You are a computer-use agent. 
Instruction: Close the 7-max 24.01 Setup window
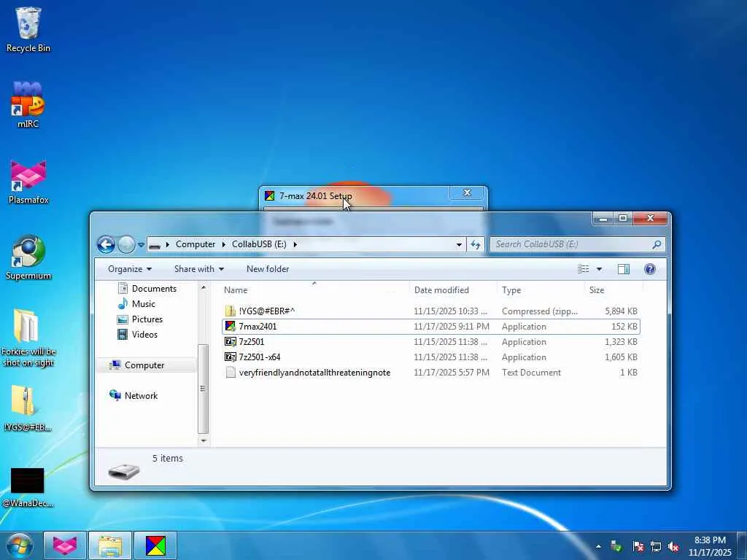(467, 192)
